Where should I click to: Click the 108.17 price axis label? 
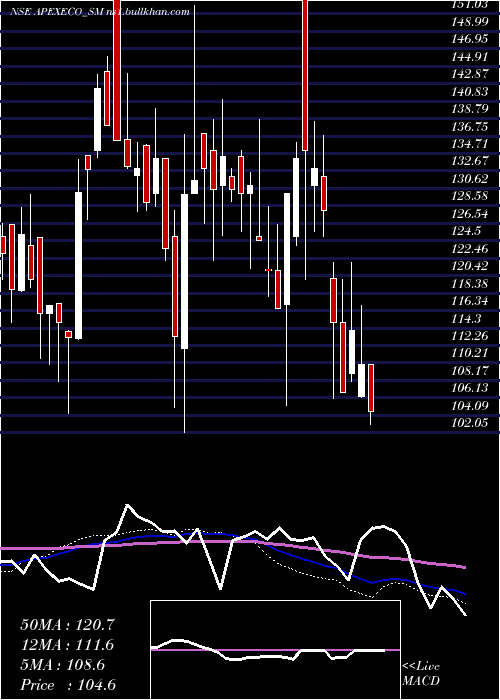pyautogui.click(x=470, y=371)
